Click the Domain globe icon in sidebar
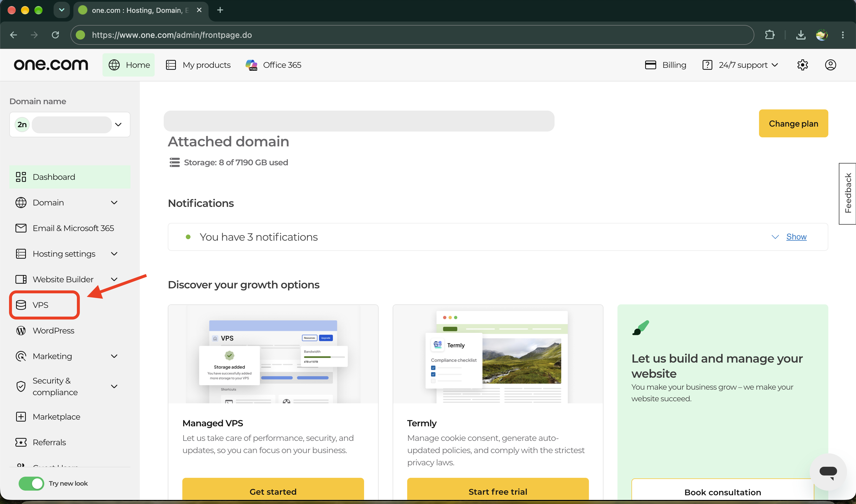 [21, 203]
